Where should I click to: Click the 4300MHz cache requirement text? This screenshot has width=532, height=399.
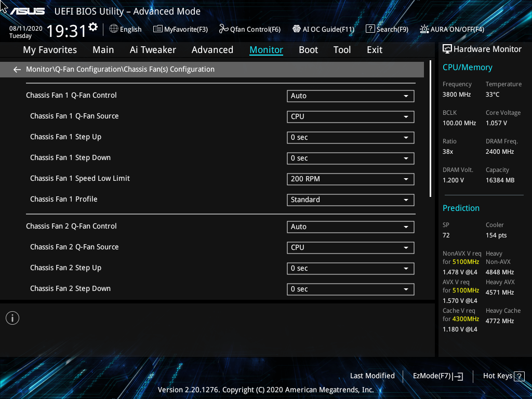coord(465,319)
